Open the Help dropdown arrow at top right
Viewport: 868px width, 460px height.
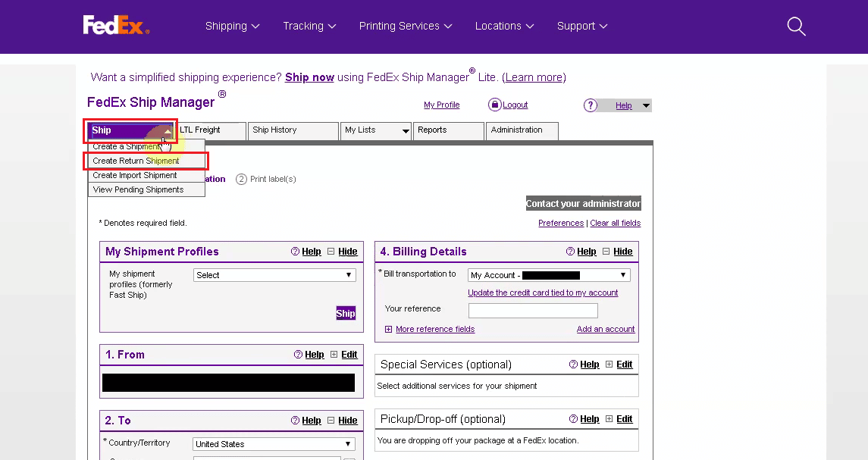646,106
